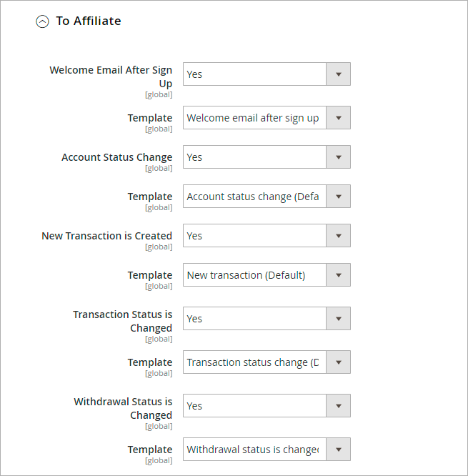
Task: Click Template label beside 'New transaction (Default)'
Action: tap(149, 275)
